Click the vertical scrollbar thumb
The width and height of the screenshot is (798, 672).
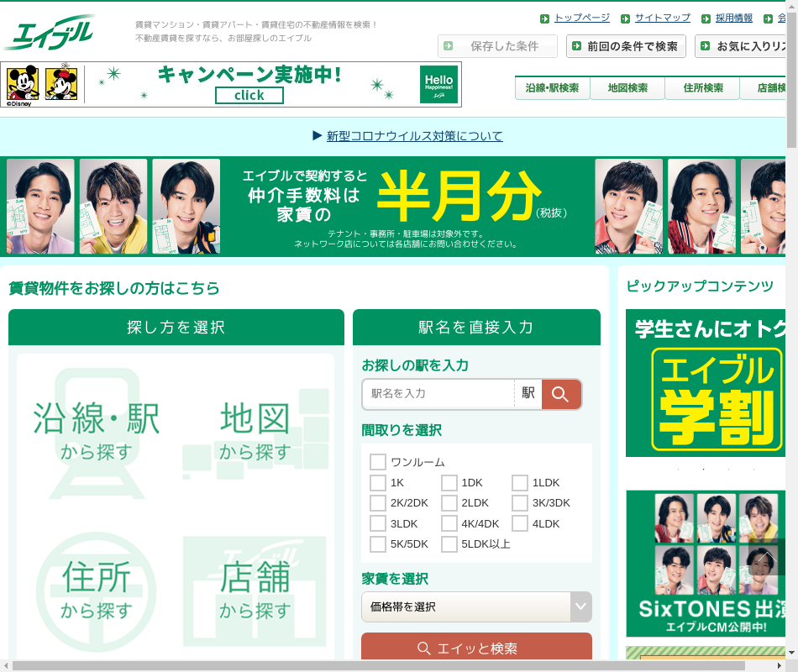point(791,79)
